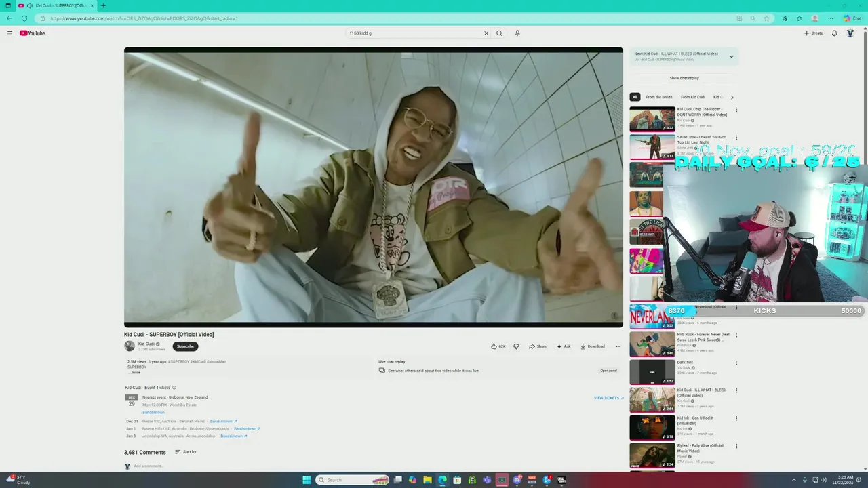
Task: Open Dark Tint video thumbnail
Action: point(652,372)
